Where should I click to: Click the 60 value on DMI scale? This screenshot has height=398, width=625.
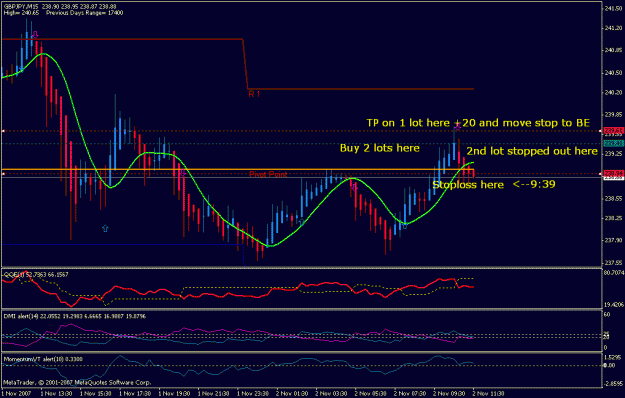point(607,315)
